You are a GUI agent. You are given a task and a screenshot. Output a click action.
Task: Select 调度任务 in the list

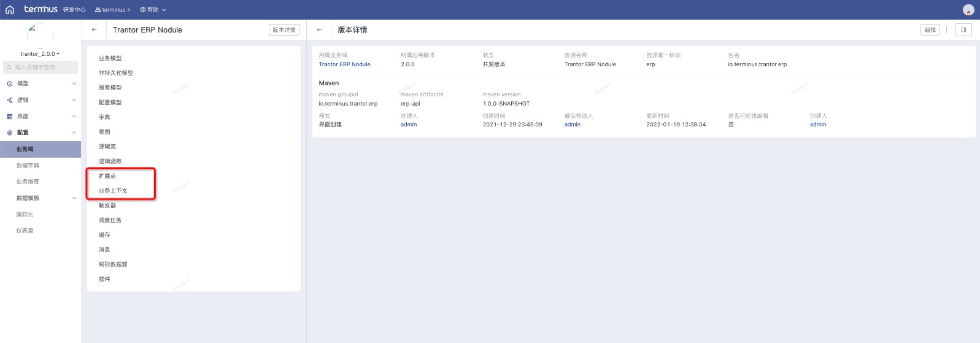click(110, 220)
